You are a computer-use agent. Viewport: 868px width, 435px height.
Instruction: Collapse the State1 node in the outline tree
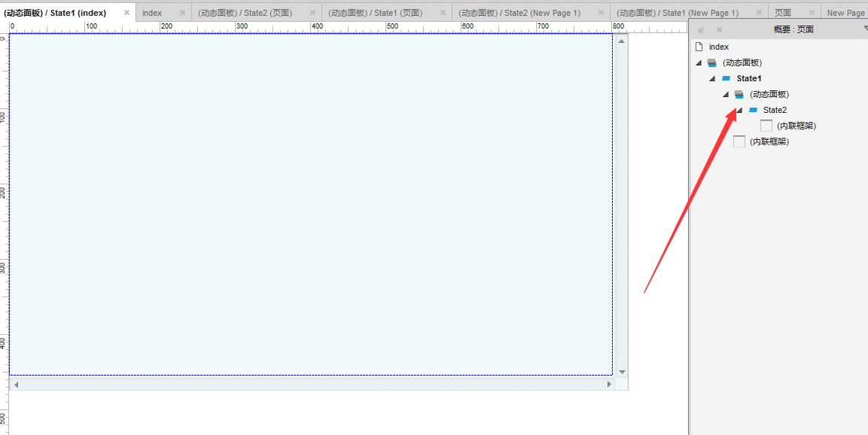point(712,78)
